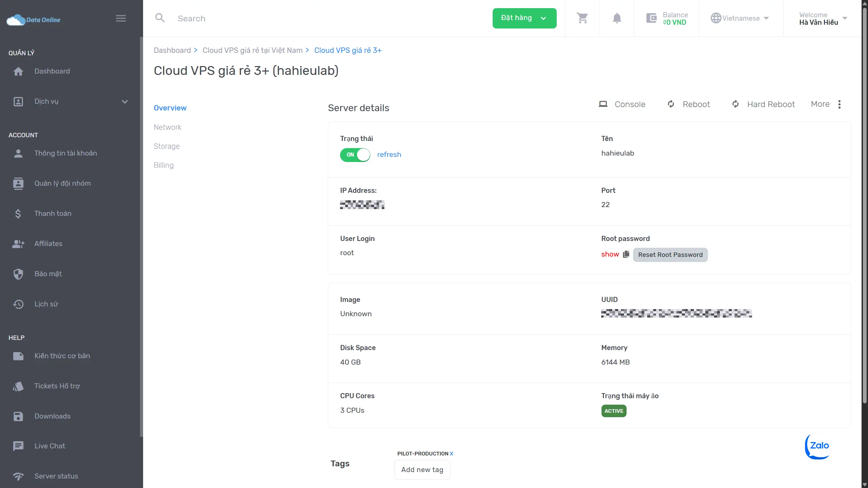Show the hidden root password
The image size is (868, 488).
610,254
